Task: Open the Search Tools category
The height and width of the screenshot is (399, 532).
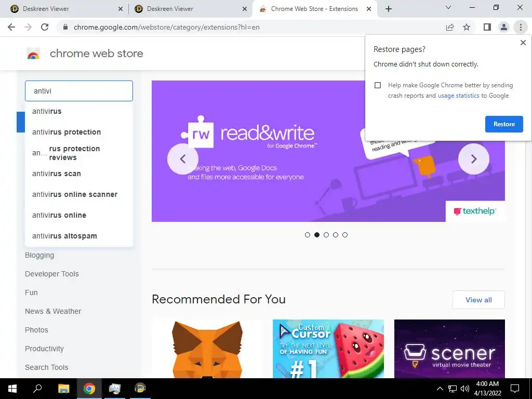Action: pos(46,367)
